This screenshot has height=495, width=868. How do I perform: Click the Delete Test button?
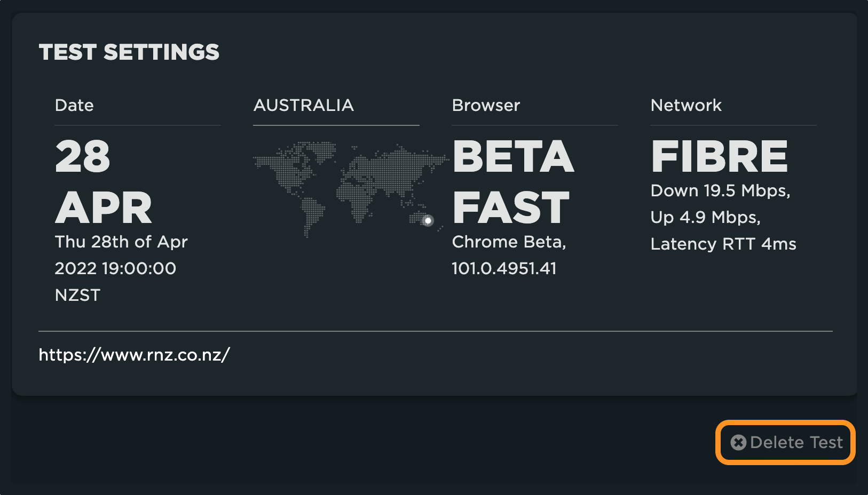click(x=785, y=442)
